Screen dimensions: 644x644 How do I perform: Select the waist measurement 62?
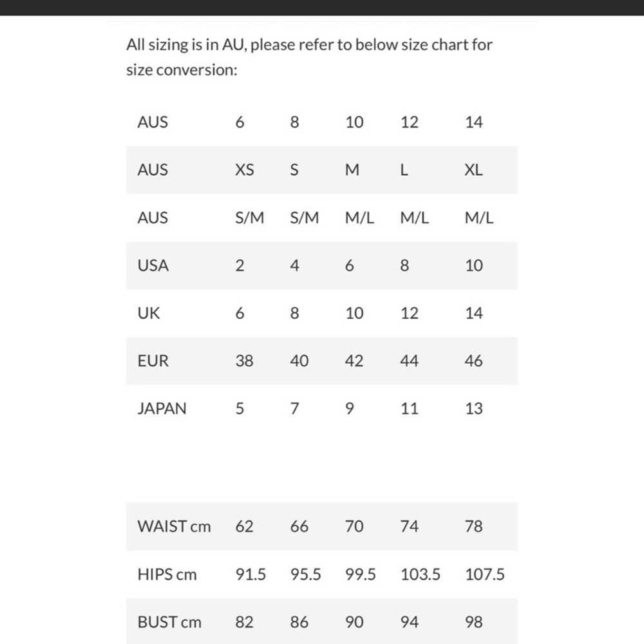pos(244,526)
